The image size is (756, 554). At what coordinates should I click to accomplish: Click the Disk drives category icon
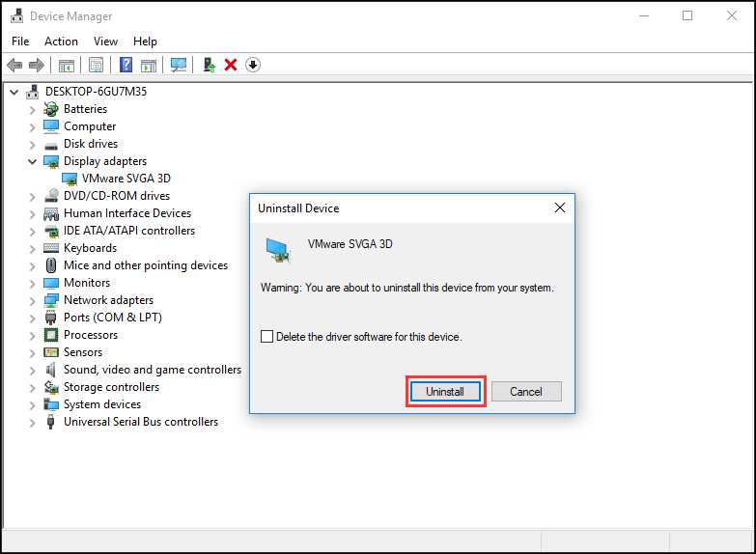click(x=51, y=144)
